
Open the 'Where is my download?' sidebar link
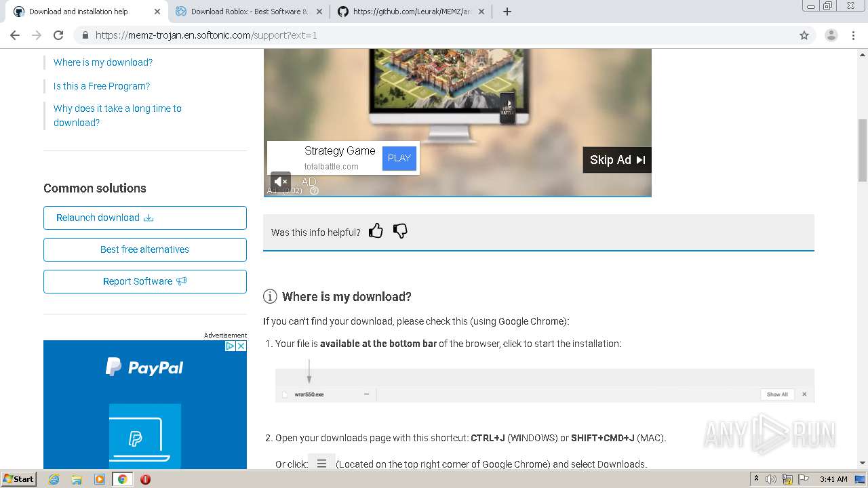[x=103, y=62]
